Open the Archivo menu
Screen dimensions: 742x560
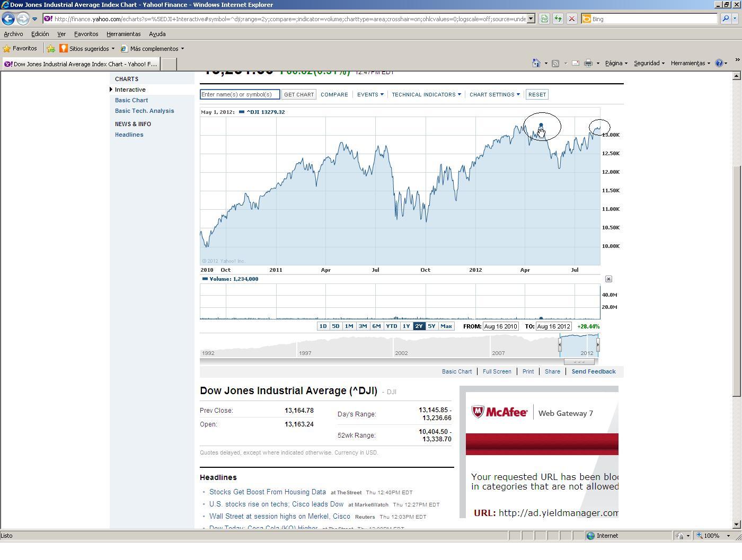(x=13, y=34)
